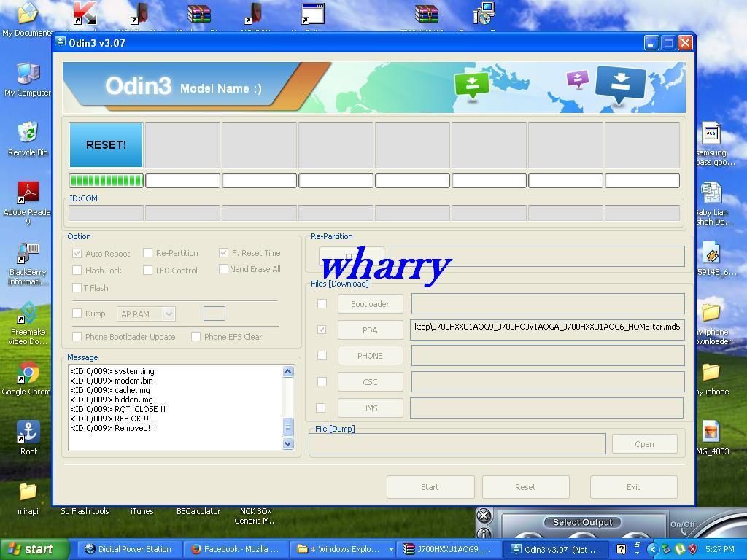Click the Exit button in Odin3
Screen dimensions: 747x560
click(x=633, y=487)
